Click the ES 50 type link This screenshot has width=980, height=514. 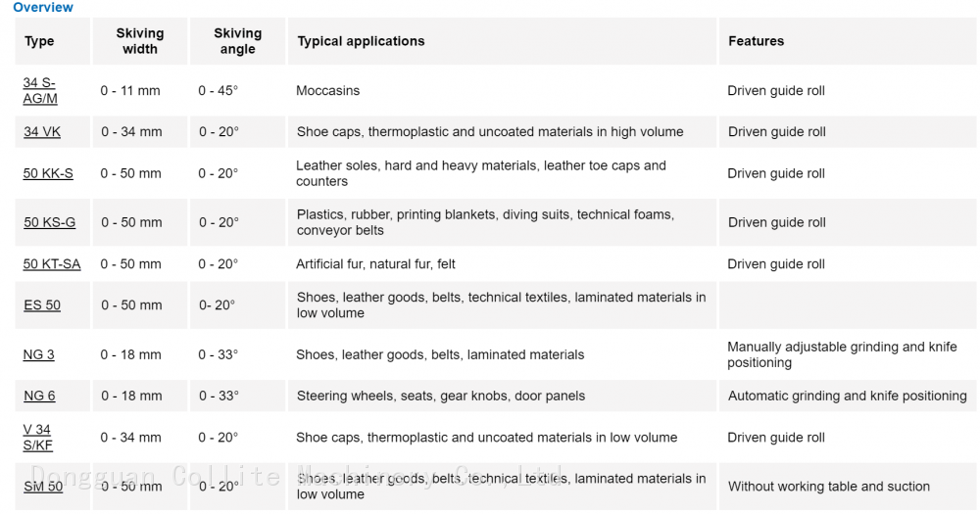tap(42, 305)
